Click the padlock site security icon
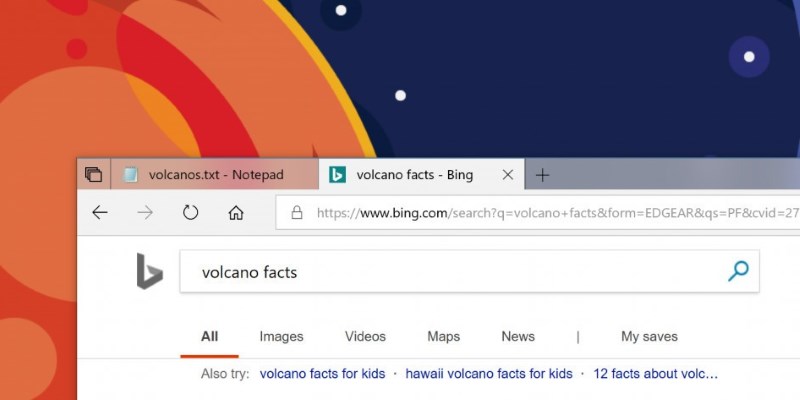800x400 pixels. point(296,212)
